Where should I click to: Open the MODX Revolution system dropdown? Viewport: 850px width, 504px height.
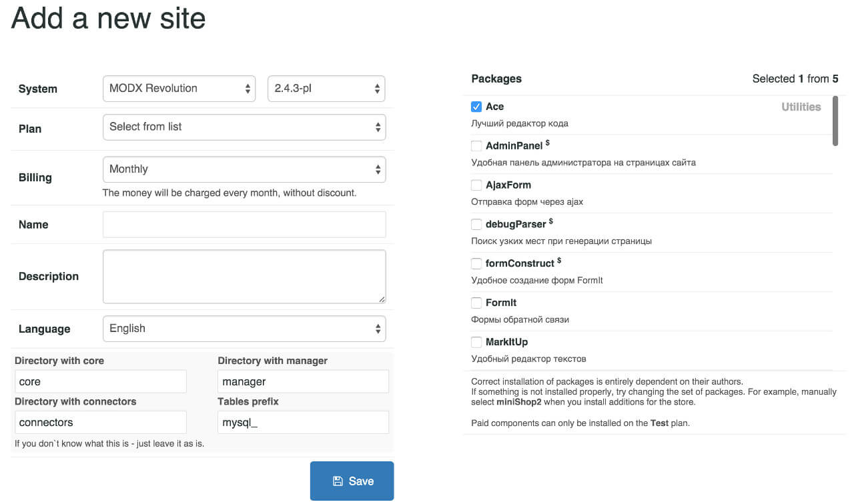tap(179, 89)
